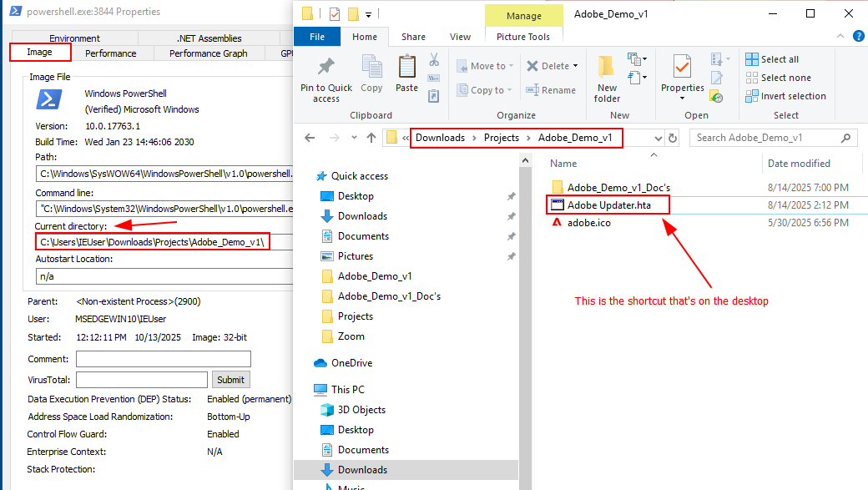Image resolution: width=868 pixels, height=490 pixels.
Task: Switch to Performance tab in Properties
Action: click(111, 53)
